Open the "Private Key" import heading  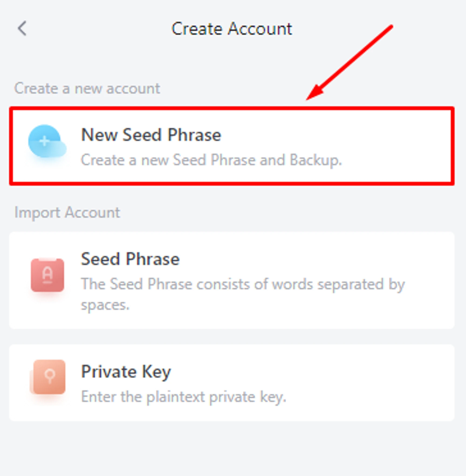pyautogui.click(x=126, y=371)
